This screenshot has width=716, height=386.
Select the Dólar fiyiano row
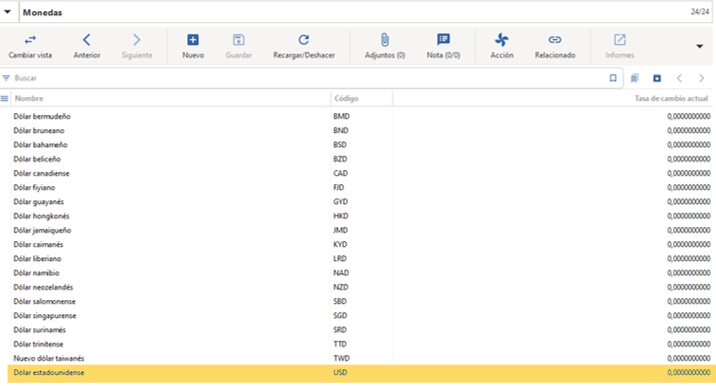360,187
